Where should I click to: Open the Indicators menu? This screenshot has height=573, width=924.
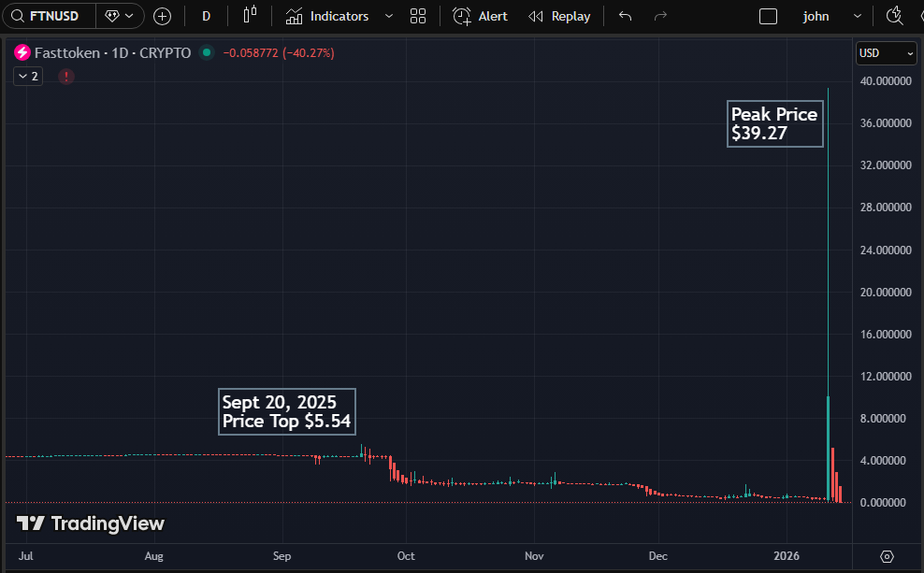click(329, 15)
